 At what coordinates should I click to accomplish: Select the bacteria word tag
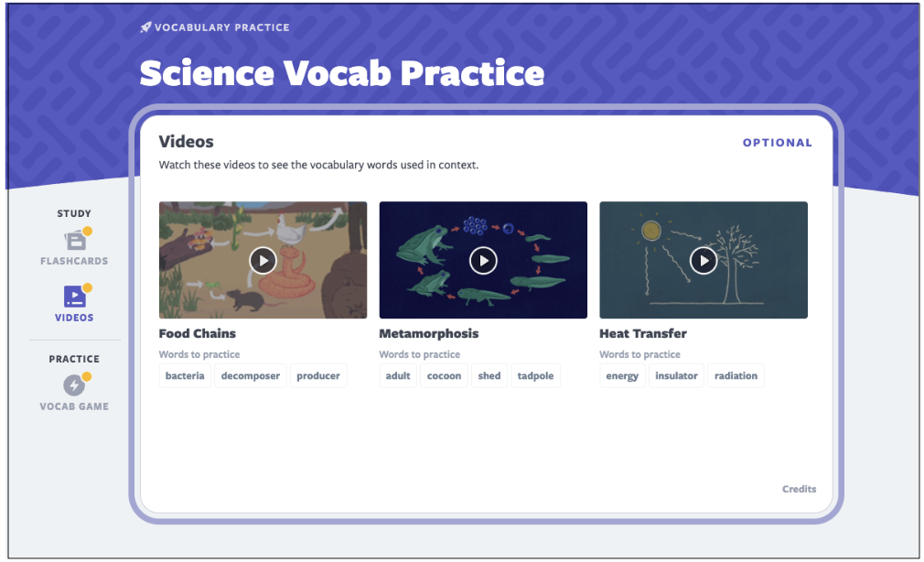pyautogui.click(x=185, y=376)
